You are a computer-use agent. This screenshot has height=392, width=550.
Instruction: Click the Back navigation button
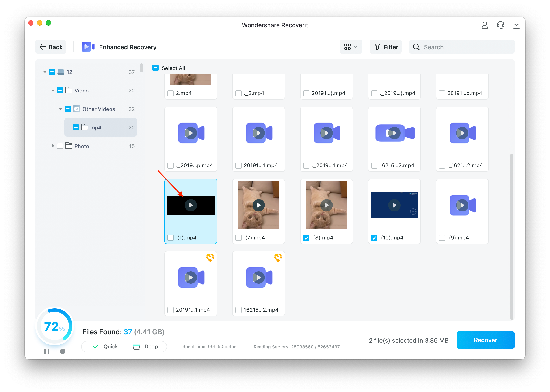51,47
